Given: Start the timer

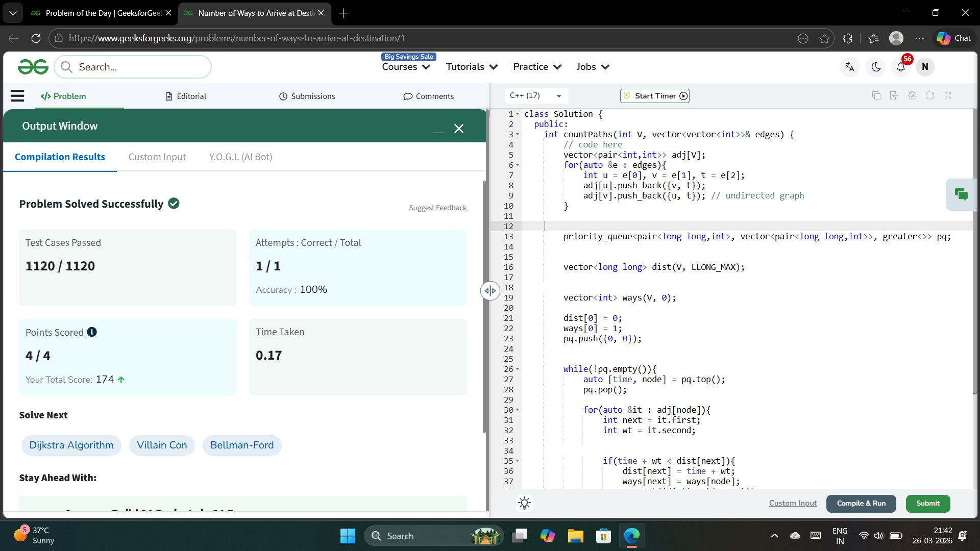Looking at the screenshot, I should 655,96.
